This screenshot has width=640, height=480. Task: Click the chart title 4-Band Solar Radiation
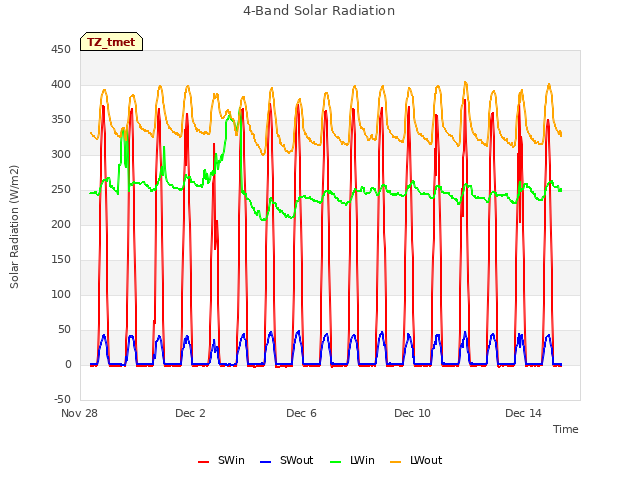[319, 11]
